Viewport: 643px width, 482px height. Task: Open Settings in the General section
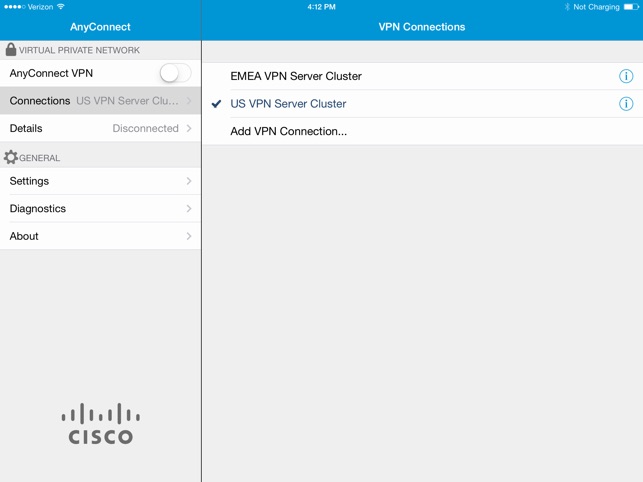100,181
